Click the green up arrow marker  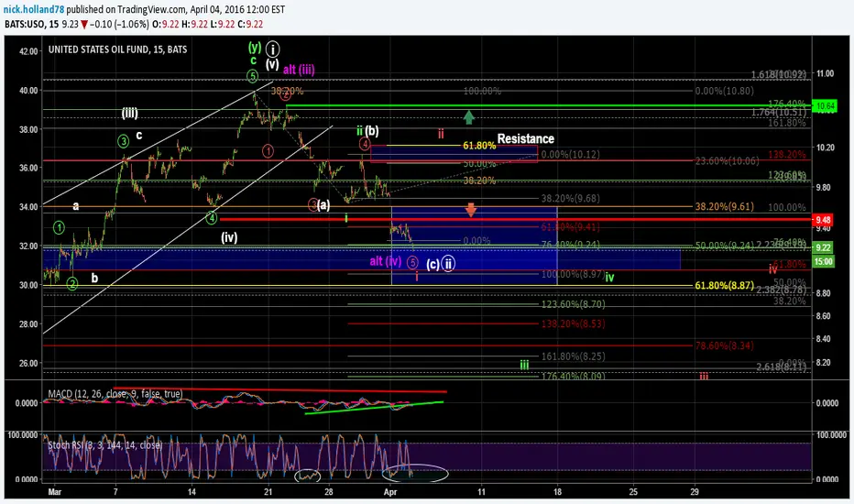tap(469, 116)
